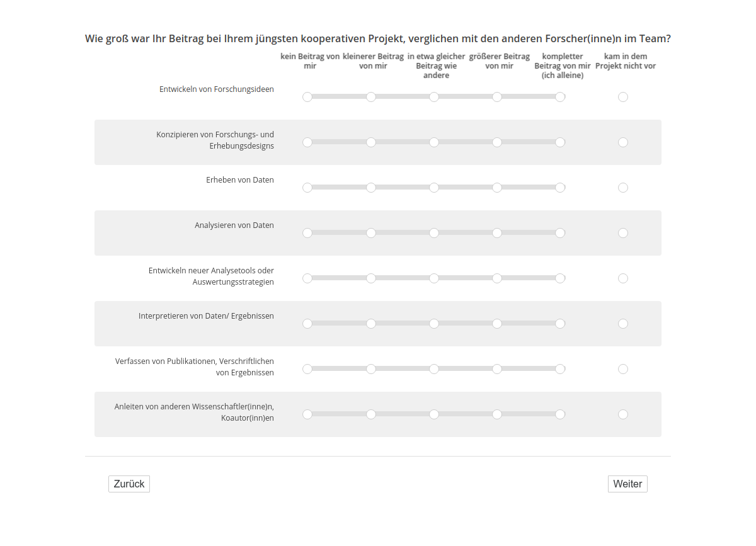Select 'größerer Beitrag' for Verfassen von Publikationen
Viewport: 756px width, 546px height.
coord(497,369)
